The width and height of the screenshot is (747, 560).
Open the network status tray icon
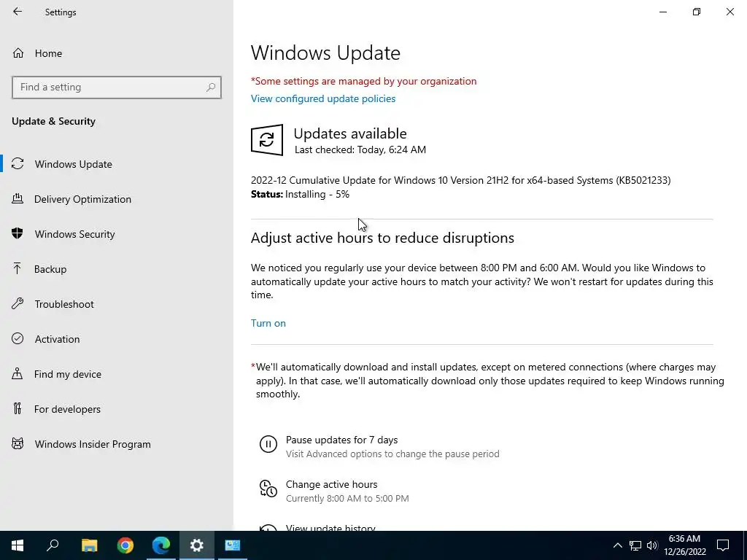635,545
